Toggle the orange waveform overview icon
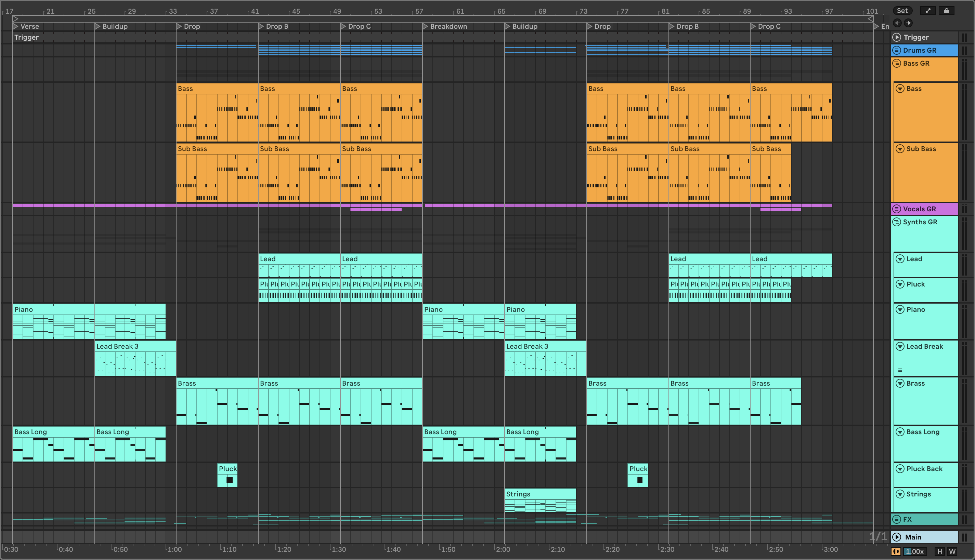 click(x=896, y=551)
